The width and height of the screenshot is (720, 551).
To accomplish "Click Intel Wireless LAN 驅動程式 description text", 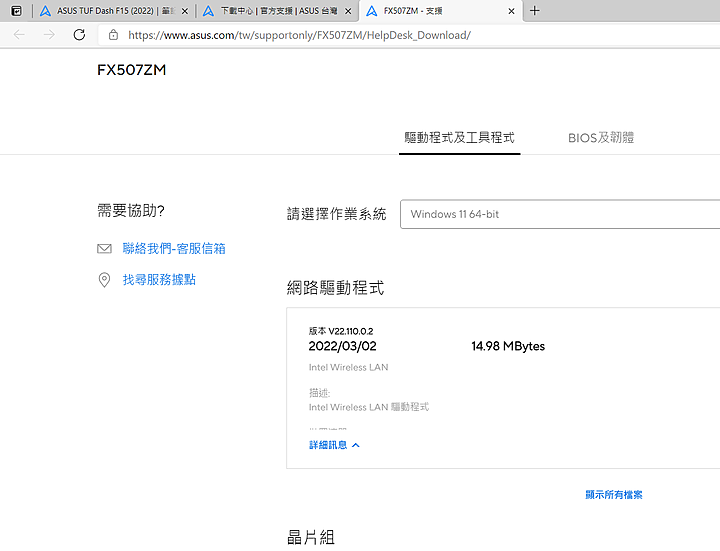I will pos(369,407).
